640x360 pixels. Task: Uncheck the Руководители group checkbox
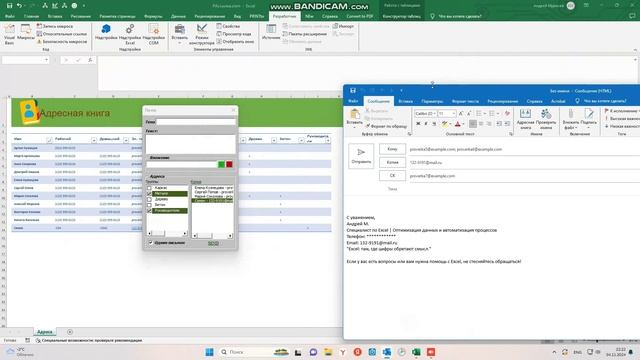pos(149,211)
